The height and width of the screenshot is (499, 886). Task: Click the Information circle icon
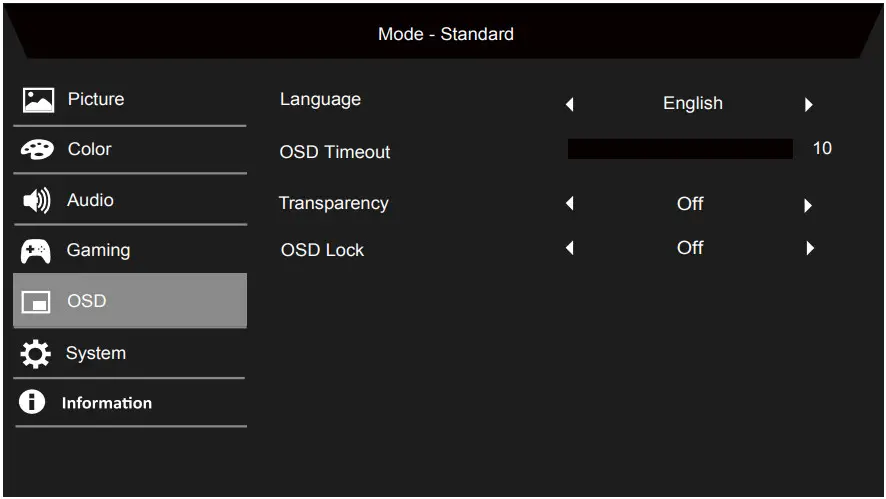(x=36, y=403)
